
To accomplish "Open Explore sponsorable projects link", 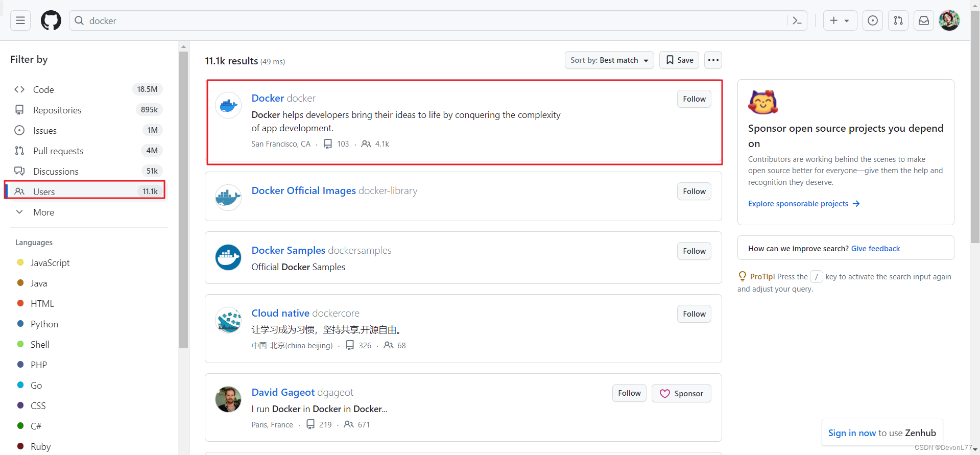I will (804, 204).
